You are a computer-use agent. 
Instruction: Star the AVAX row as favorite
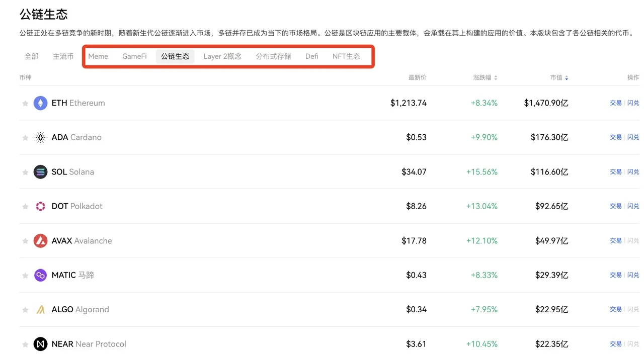[25, 241]
